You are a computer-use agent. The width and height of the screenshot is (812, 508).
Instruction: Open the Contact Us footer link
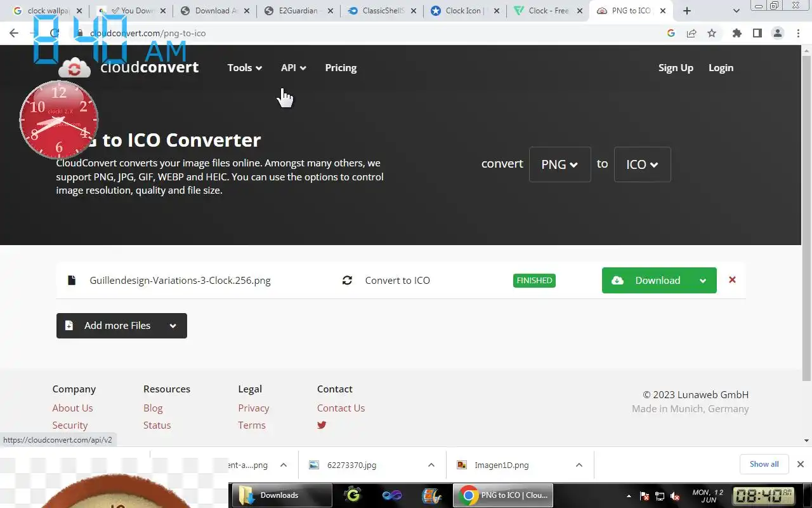(x=341, y=408)
